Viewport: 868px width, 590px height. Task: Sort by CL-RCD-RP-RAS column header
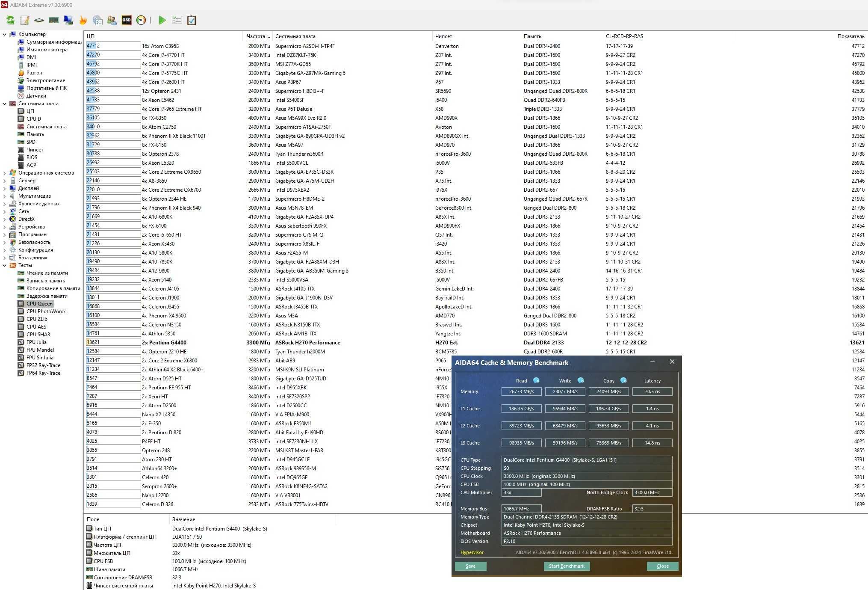point(668,36)
